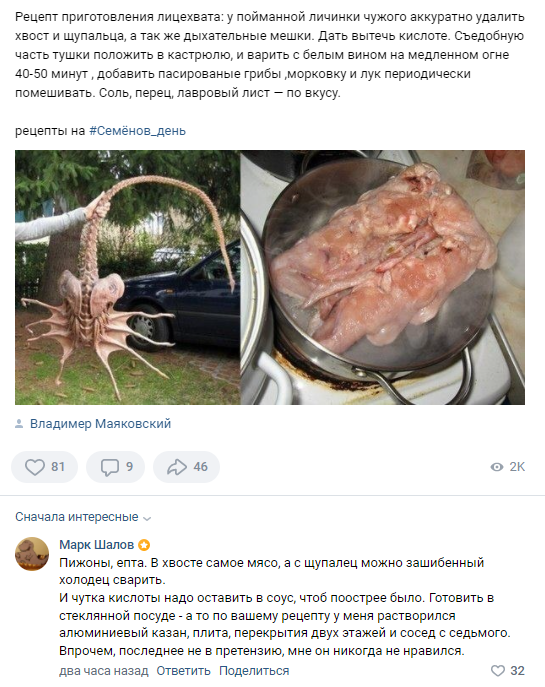Open Марк Шалов profile name link
Image resolution: width=545 pixels, height=687 pixels.
click(x=96, y=545)
